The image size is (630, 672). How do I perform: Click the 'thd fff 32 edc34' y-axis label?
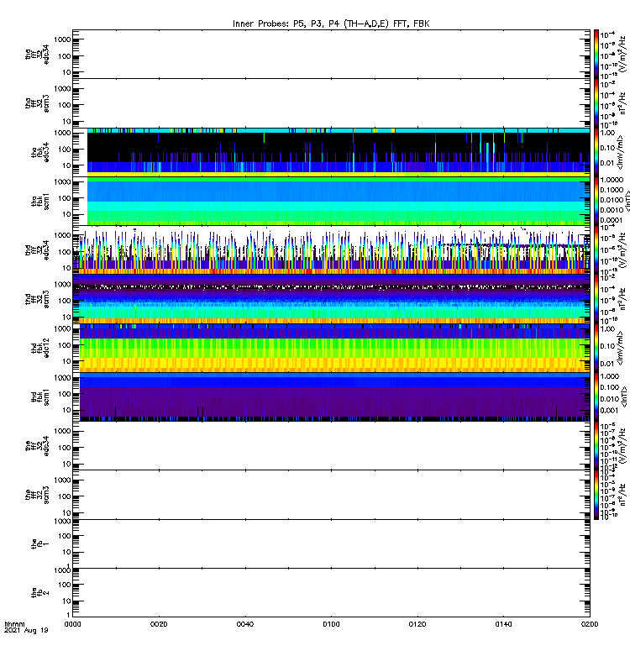coord(37,249)
